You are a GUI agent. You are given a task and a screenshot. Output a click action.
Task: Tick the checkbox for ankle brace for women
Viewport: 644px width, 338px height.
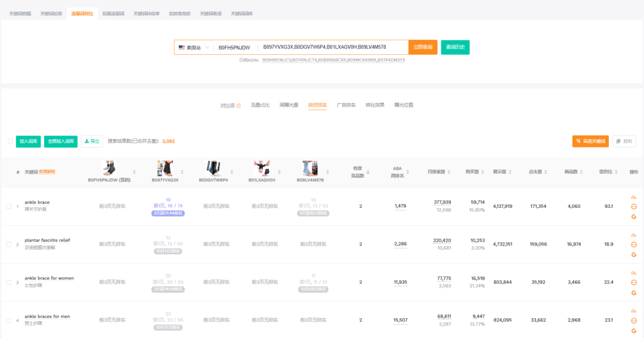coord(8,282)
